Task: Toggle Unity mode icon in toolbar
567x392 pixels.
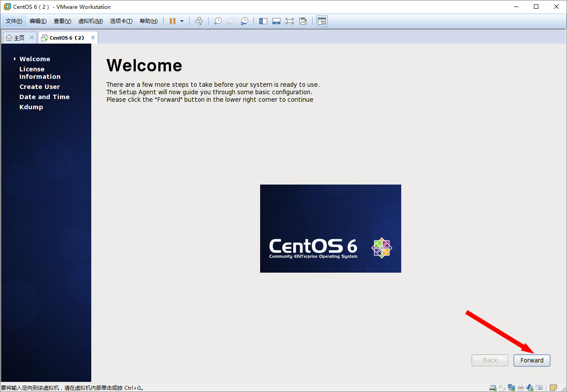Action: [x=303, y=21]
